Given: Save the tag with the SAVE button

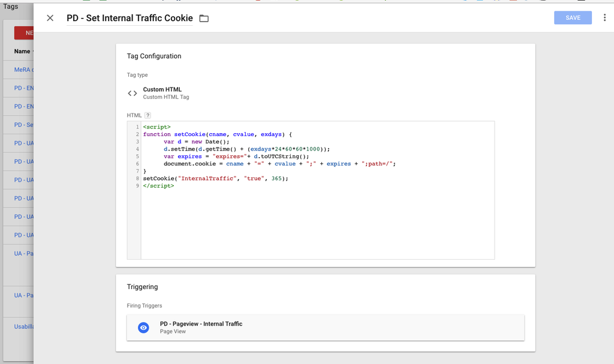Looking at the screenshot, I should (x=573, y=17).
